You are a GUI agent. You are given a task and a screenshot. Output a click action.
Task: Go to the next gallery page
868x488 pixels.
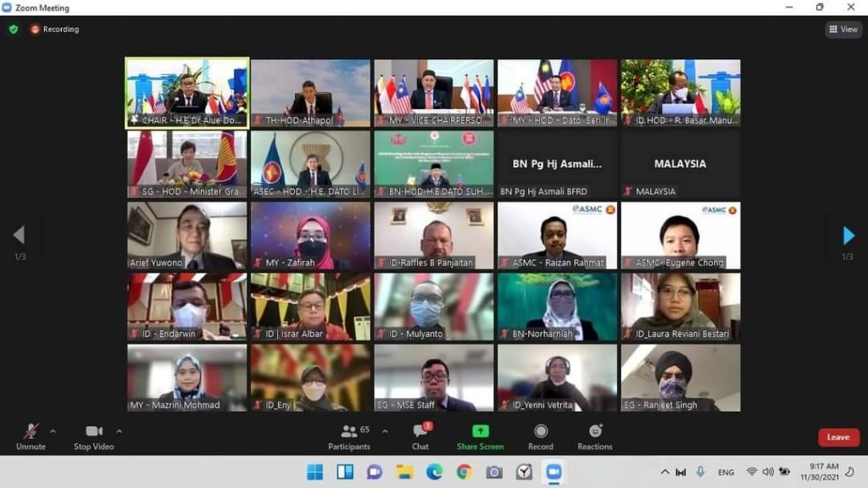click(x=849, y=236)
